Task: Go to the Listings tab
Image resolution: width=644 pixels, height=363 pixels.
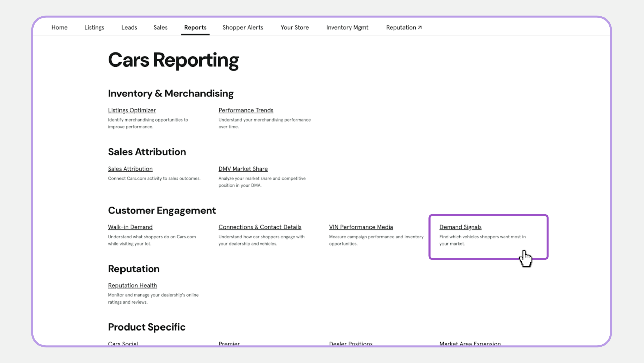Action: point(94,27)
